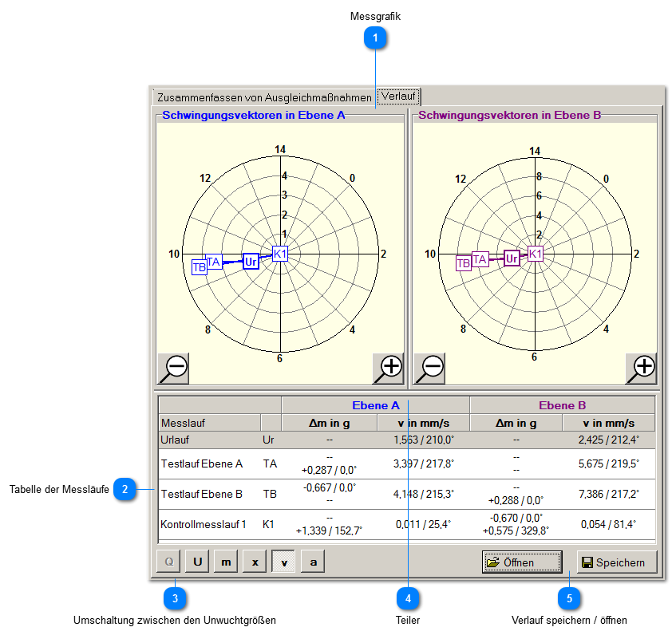The image size is (672, 639).
Task: Toggle the Q unbalance quantity button
Action: click(168, 562)
